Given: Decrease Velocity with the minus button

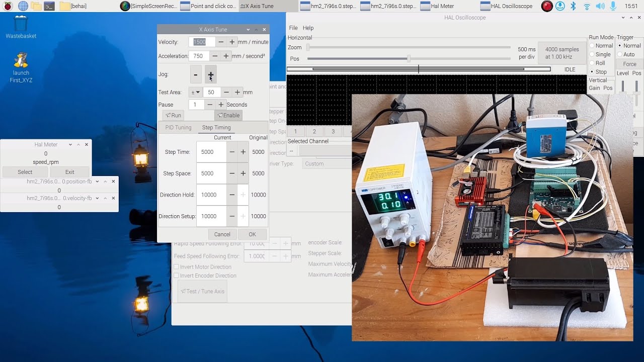Looking at the screenshot, I should pyautogui.click(x=221, y=42).
